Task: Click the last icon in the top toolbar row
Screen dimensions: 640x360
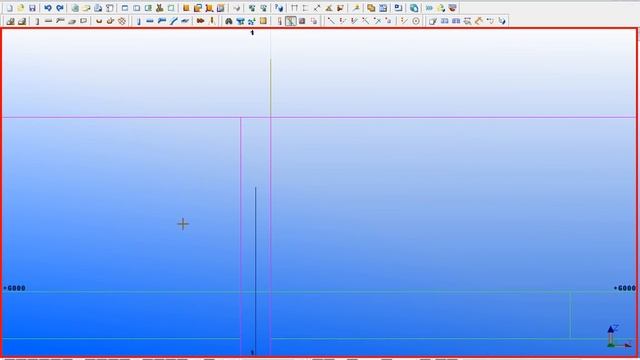Action: click(x=452, y=8)
